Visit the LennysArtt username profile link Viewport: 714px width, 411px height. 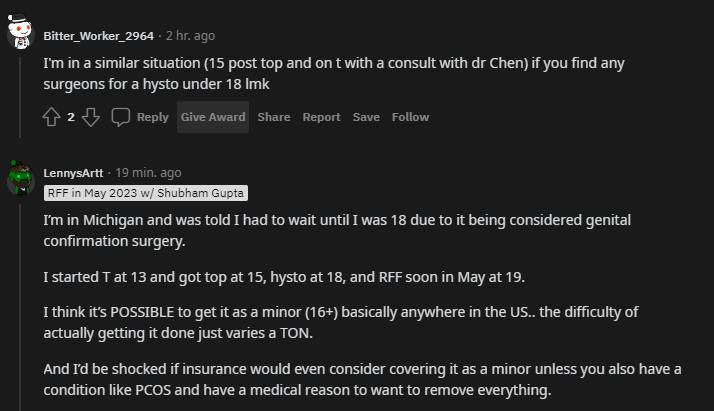[x=76, y=173]
